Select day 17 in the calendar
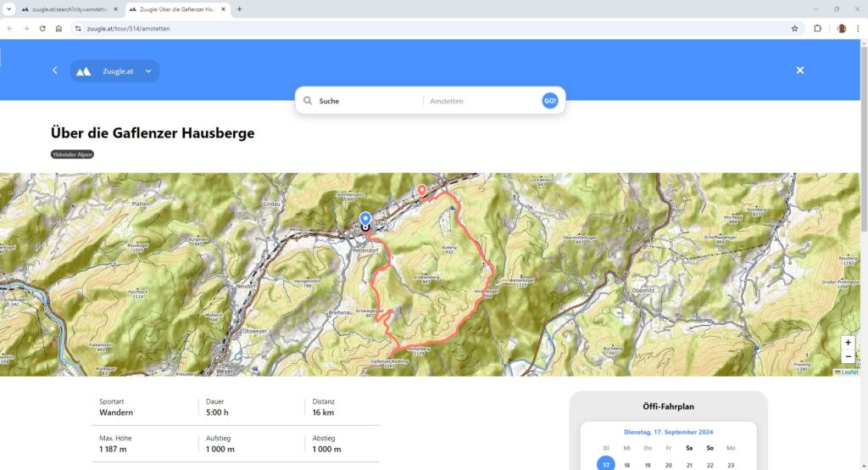Viewport: 868px width, 470px height. pyautogui.click(x=606, y=464)
